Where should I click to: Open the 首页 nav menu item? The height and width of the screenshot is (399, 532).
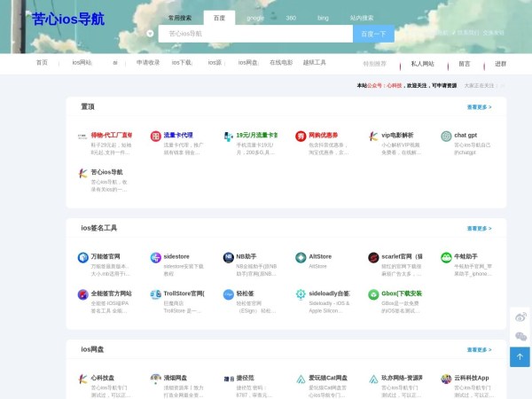[42, 63]
